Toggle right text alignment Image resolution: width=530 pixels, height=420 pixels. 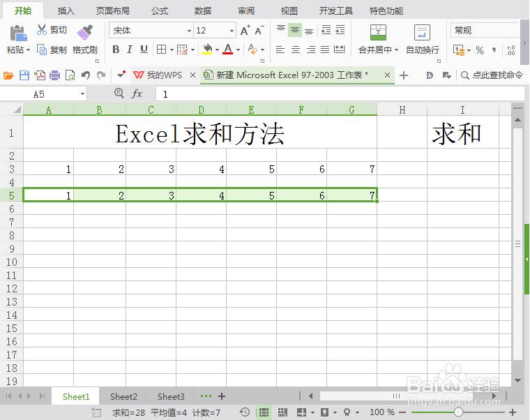tap(310, 50)
